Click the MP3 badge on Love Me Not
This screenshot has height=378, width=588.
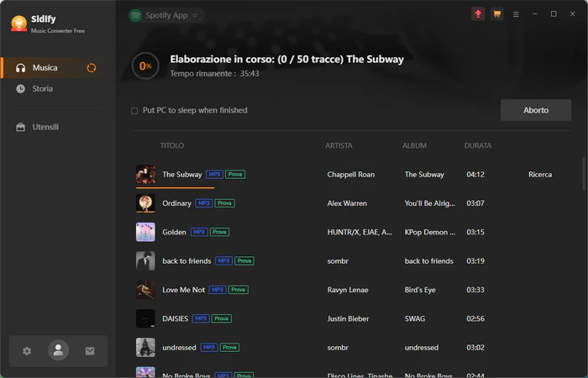click(x=218, y=290)
